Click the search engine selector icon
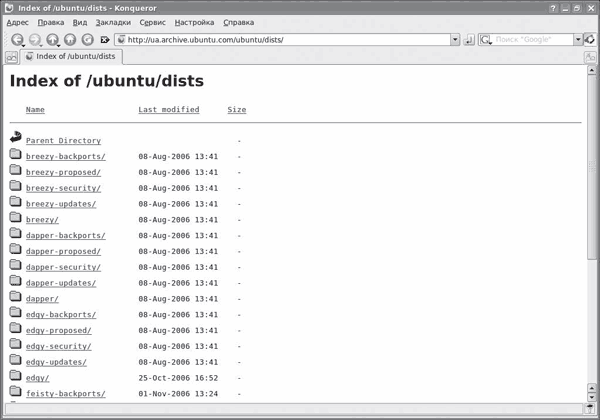The image size is (600, 420). pos(486,40)
